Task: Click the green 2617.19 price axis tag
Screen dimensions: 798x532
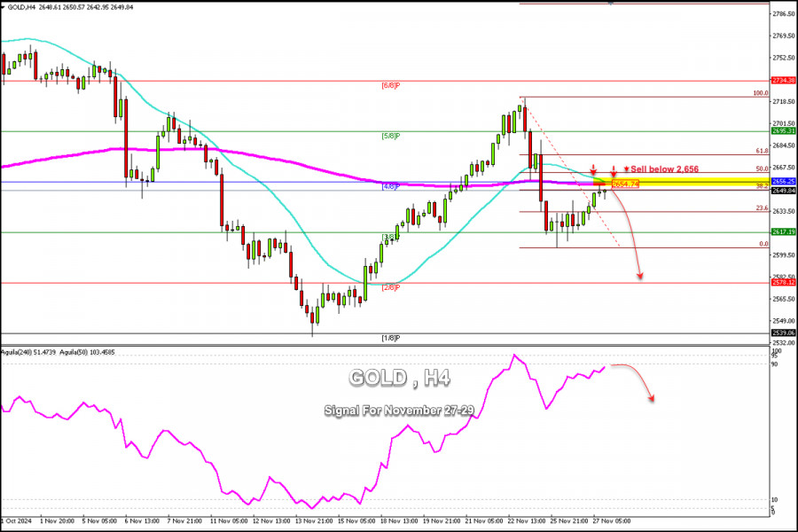Action: pyautogui.click(x=783, y=231)
